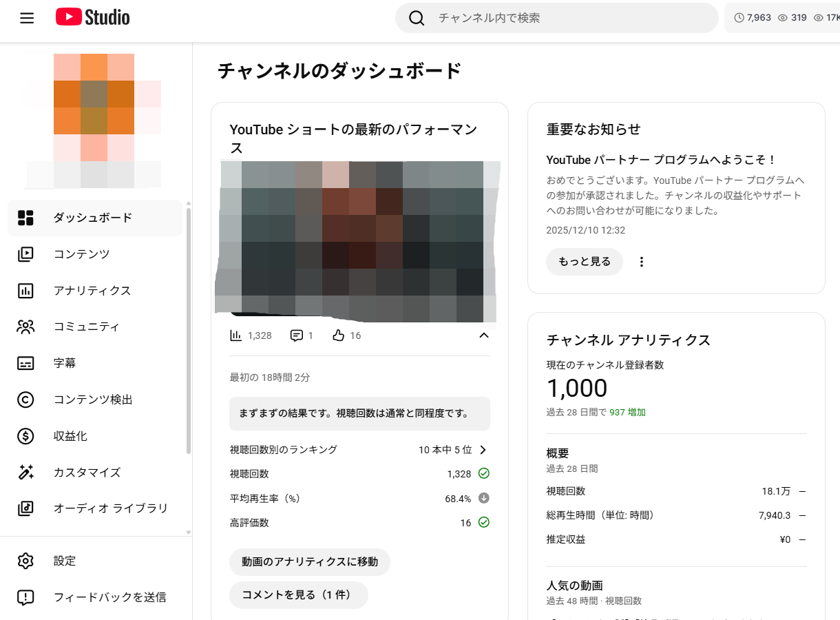The image size is (840, 620).
Task: Click the YouTube Studio logo
Action: (x=92, y=17)
